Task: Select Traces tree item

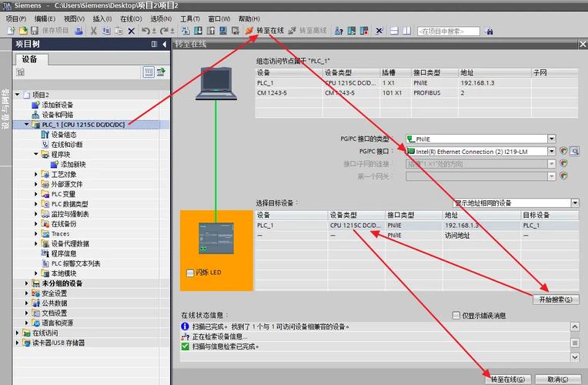Action: click(x=60, y=234)
